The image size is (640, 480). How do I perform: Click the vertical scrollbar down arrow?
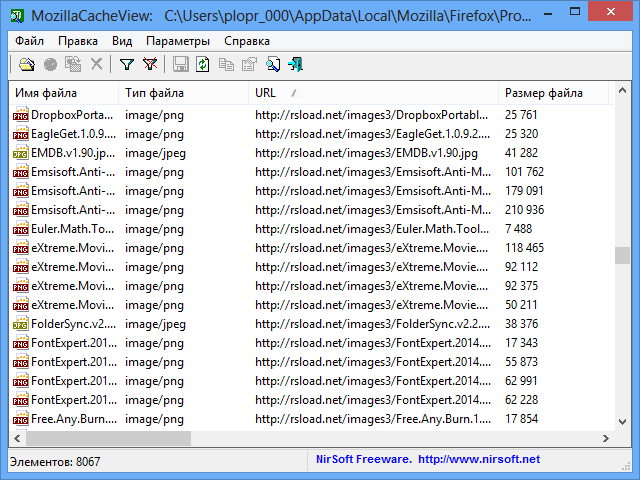623,421
